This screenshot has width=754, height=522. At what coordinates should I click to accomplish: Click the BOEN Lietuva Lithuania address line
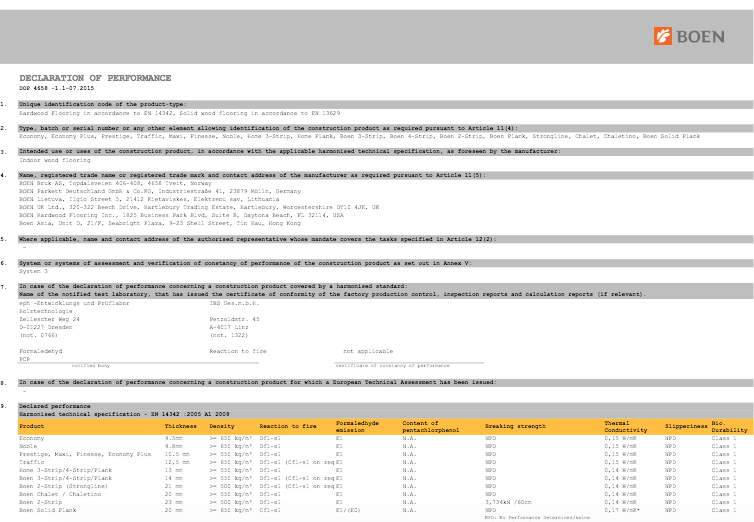[x=149, y=199]
